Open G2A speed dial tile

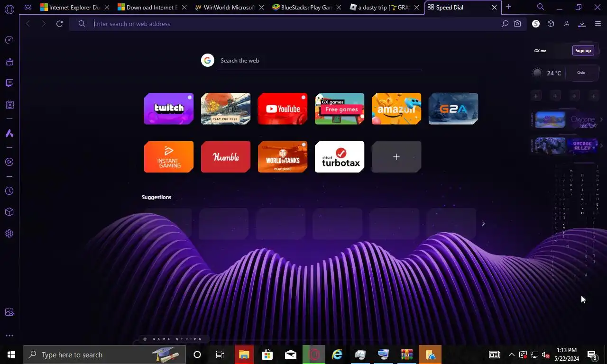click(453, 109)
